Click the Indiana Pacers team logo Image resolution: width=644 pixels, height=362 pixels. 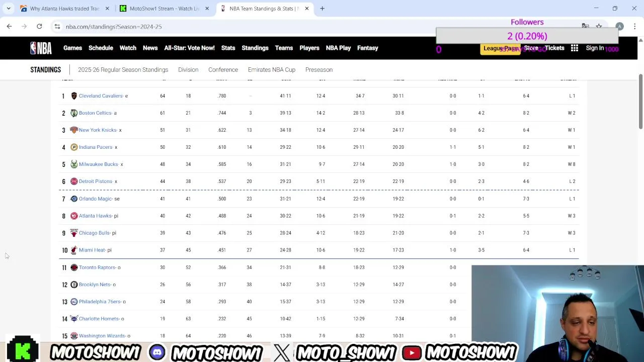74,147
